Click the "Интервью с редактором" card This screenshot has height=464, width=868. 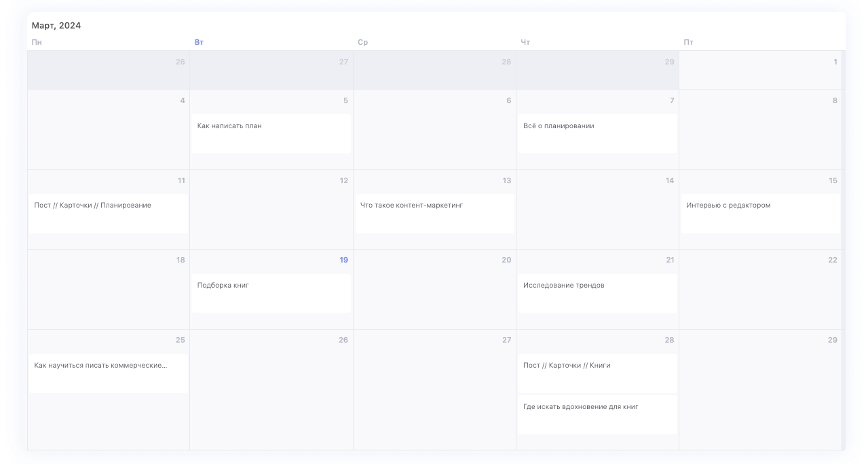click(x=760, y=214)
